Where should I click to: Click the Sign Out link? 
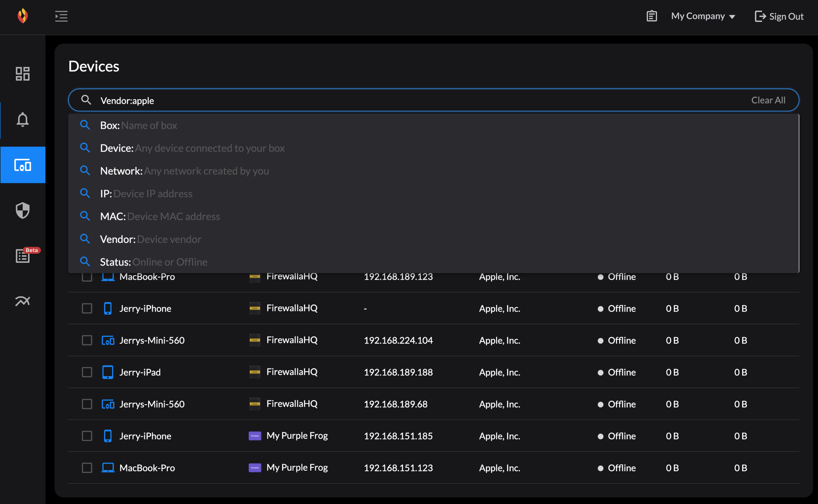click(779, 16)
